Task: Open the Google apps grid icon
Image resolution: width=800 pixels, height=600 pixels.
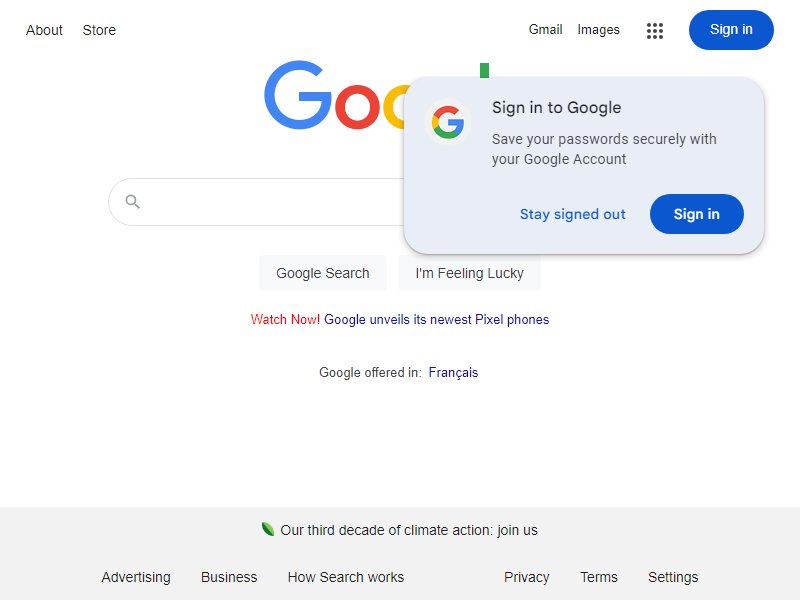Action: (655, 31)
